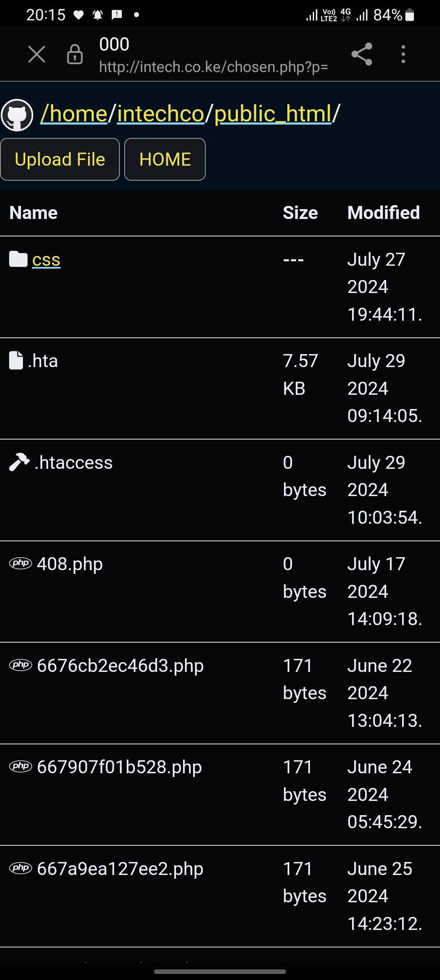Tap the padlock site security icon
This screenshot has height=980, width=440.
(x=75, y=54)
